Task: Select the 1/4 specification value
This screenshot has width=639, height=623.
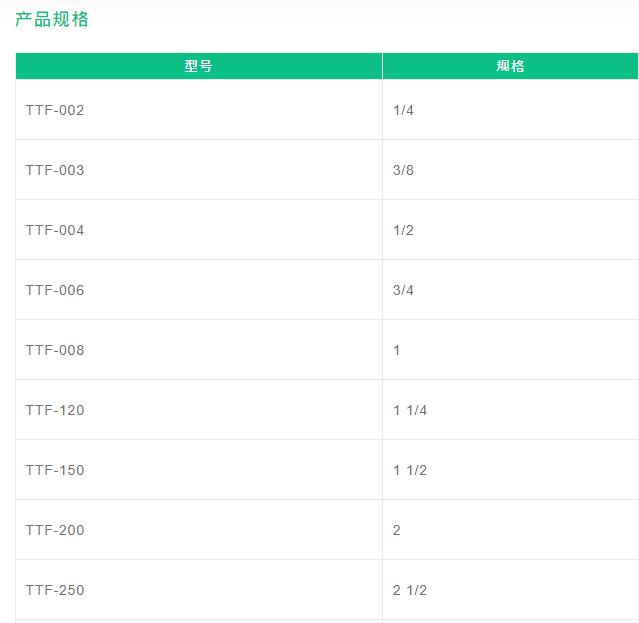Action: point(403,110)
